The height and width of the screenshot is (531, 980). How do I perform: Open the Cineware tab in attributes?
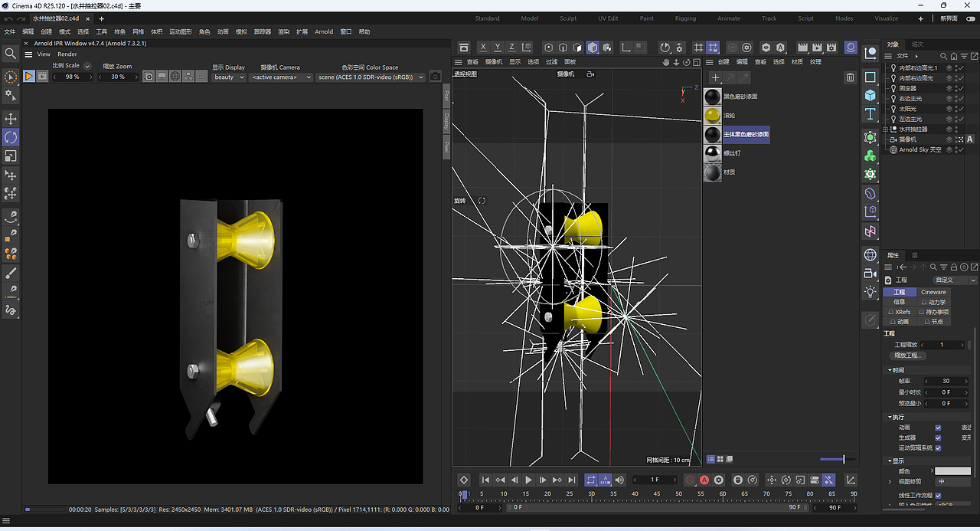(x=933, y=292)
